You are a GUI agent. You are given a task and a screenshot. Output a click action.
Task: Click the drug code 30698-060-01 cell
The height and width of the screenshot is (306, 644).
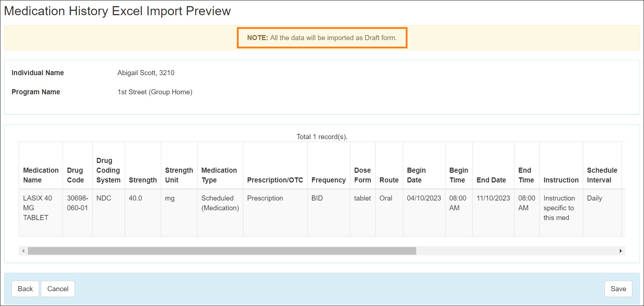(x=77, y=203)
